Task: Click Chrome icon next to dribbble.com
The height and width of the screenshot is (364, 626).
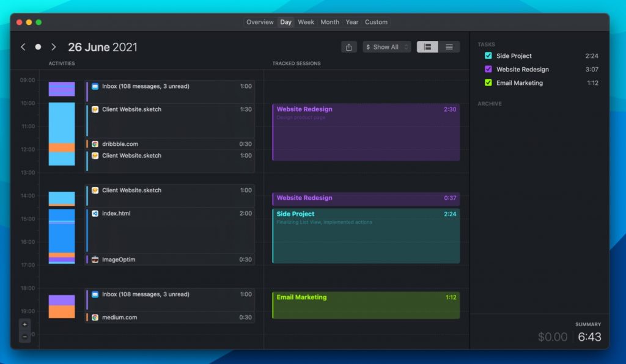Action: tap(95, 144)
